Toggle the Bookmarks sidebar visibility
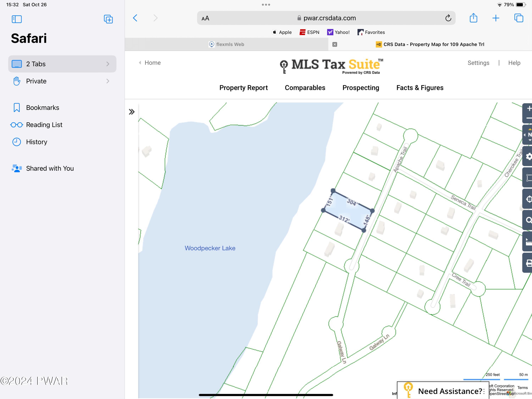532x399 pixels. coord(16,19)
